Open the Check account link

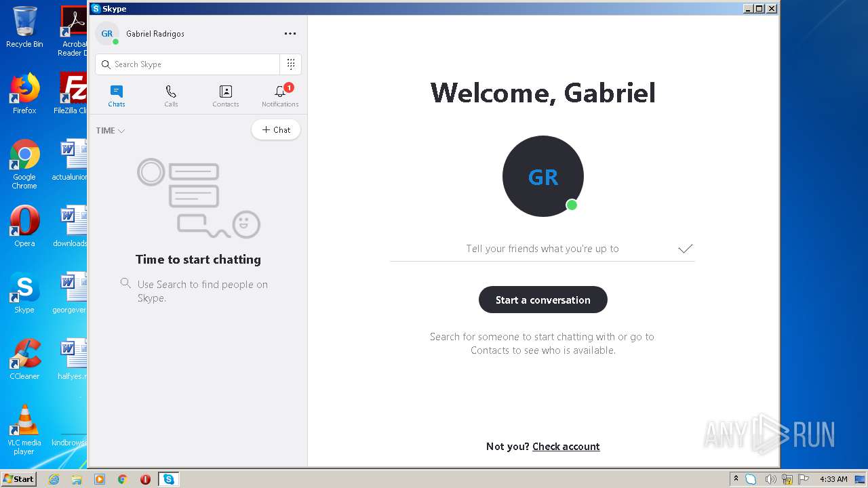coord(566,447)
